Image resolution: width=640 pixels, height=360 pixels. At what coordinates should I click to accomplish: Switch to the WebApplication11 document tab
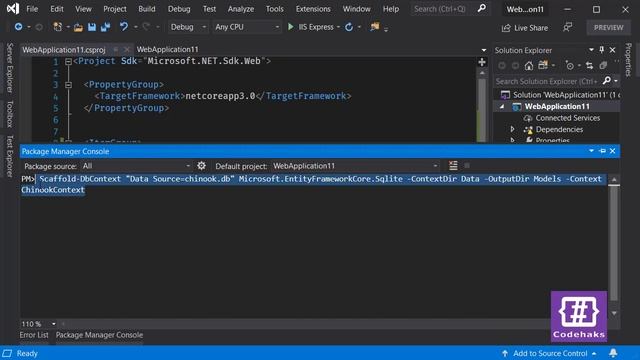pyautogui.click(x=167, y=49)
